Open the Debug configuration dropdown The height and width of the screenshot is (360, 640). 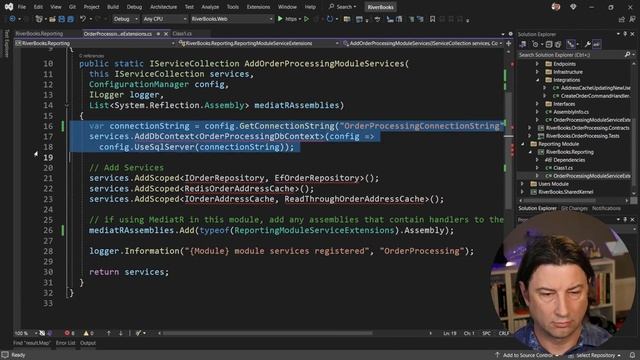pos(126,19)
